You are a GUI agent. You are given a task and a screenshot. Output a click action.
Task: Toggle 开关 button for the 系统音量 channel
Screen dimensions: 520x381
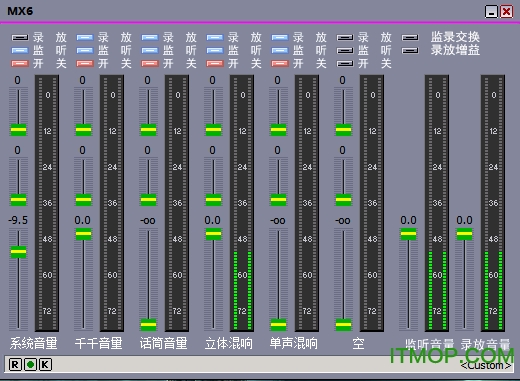pyautogui.click(x=20, y=63)
